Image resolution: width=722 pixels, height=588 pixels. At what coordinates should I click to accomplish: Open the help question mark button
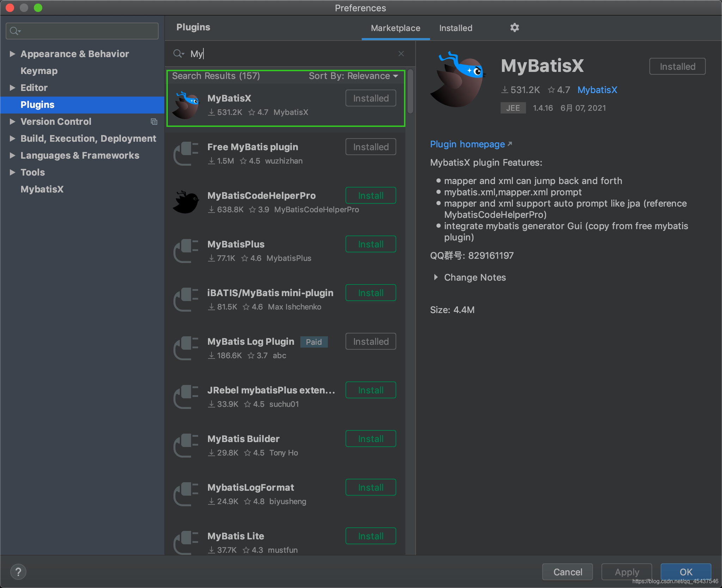click(18, 572)
